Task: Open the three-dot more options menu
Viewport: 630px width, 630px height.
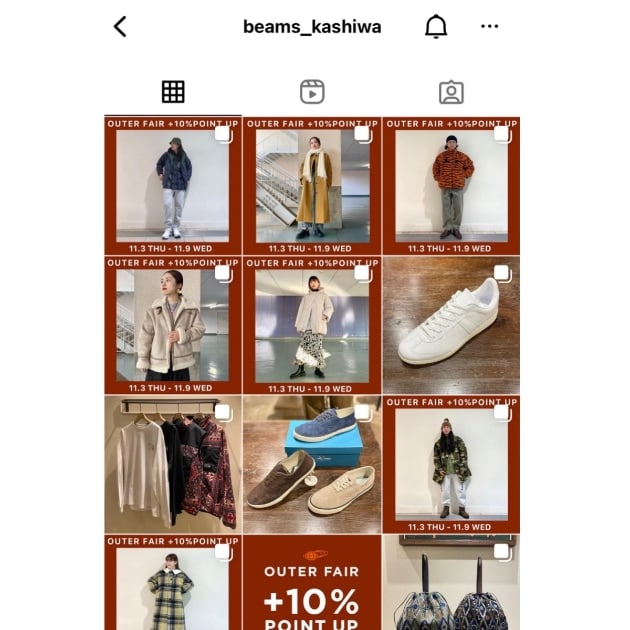Action: click(x=489, y=27)
